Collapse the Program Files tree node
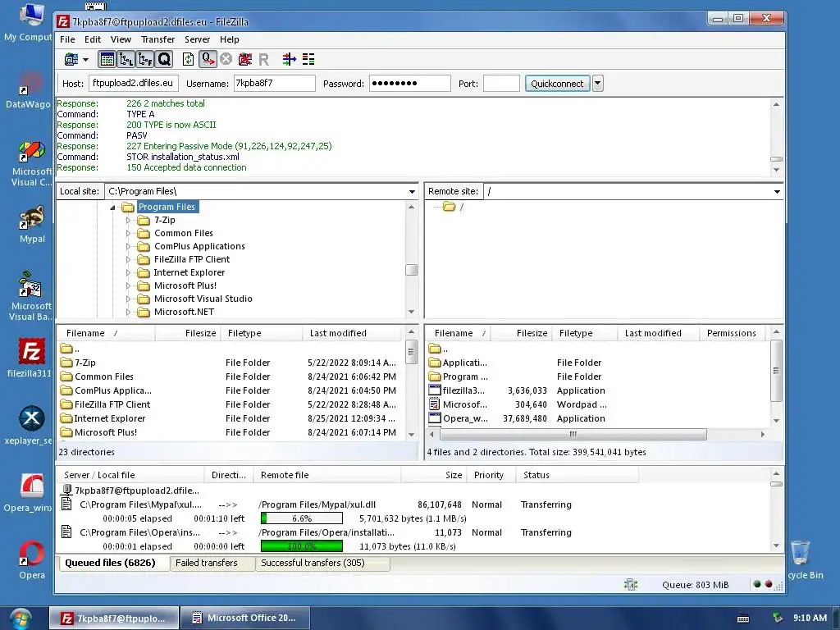This screenshot has height=630, width=840. (112, 208)
